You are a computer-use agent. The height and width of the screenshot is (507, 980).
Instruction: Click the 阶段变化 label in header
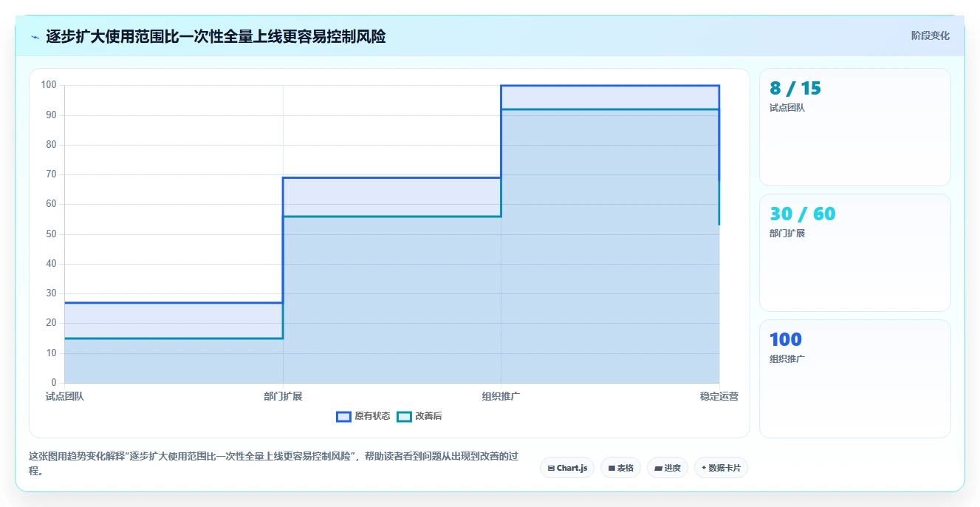coord(930,35)
